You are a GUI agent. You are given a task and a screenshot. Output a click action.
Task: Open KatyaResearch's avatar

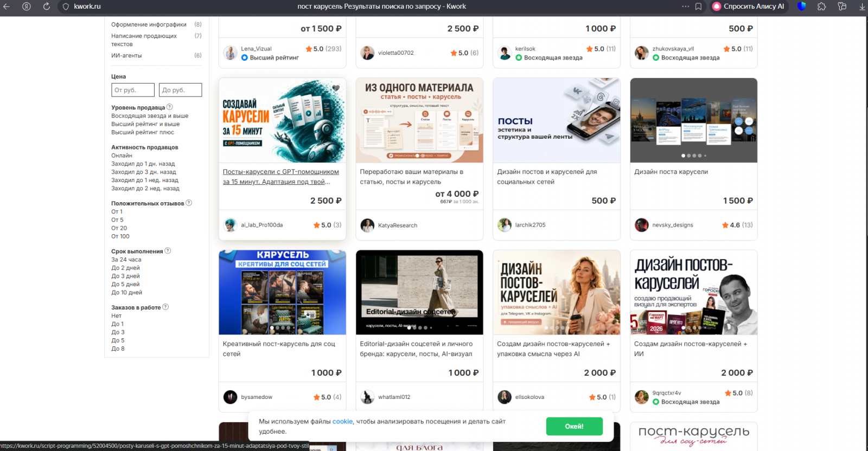368,225
